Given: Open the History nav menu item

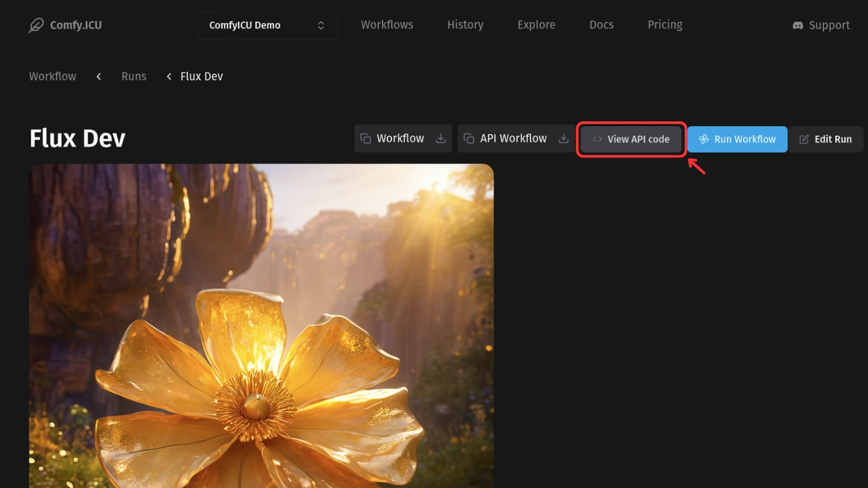Looking at the screenshot, I should pos(465,24).
